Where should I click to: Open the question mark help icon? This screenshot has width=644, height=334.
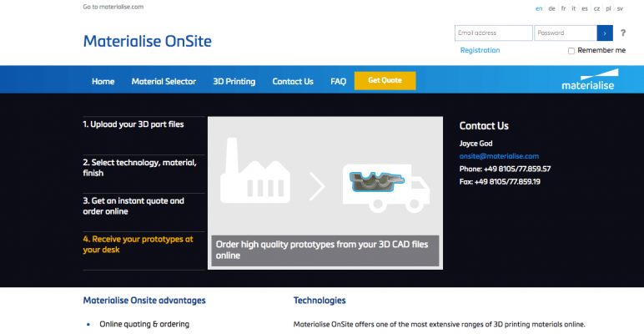[x=622, y=33]
